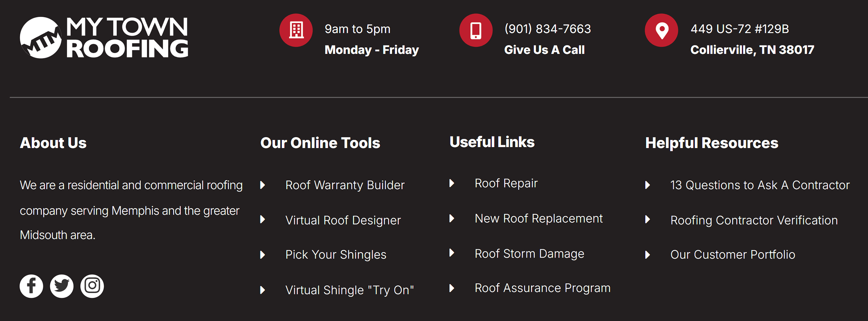The image size is (868, 321).
Task: Visit the Twitter social icon
Action: click(x=61, y=286)
